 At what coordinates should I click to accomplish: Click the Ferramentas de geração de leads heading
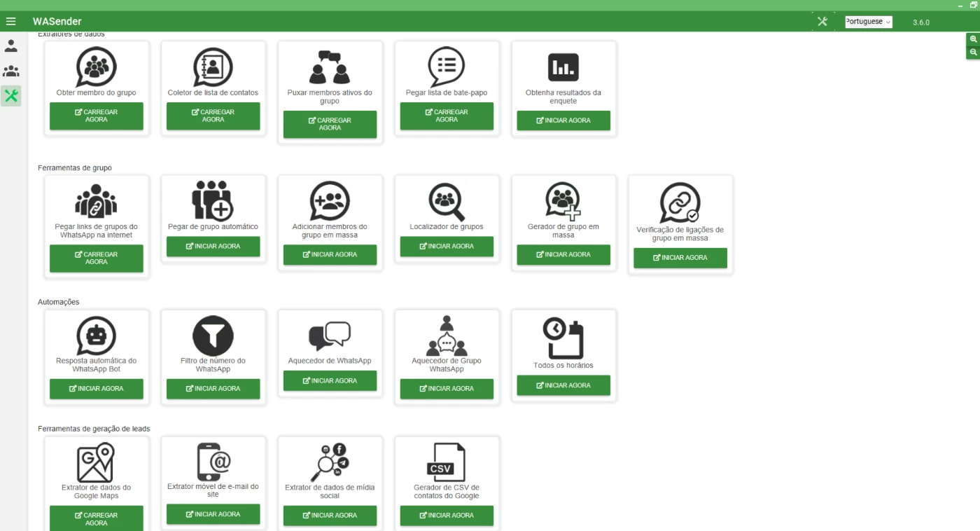[94, 429]
